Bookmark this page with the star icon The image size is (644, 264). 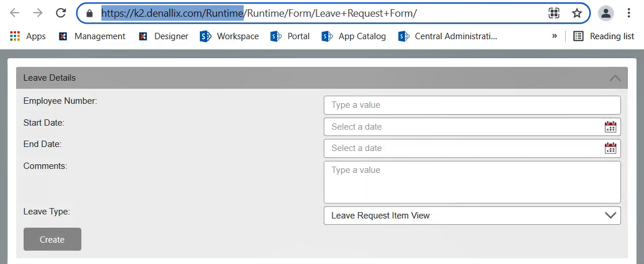[577, 13]
